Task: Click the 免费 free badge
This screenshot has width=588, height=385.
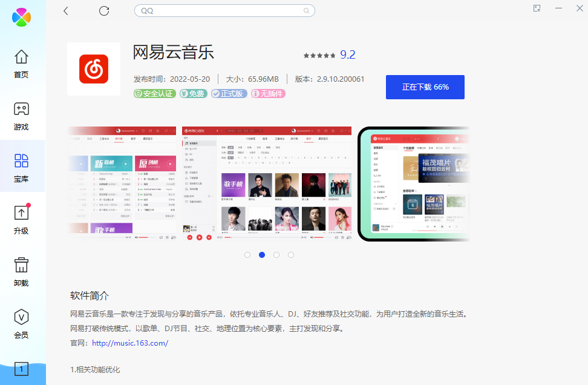Action: point(194,93)
